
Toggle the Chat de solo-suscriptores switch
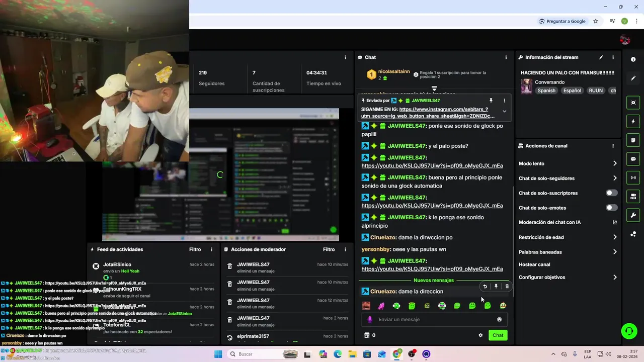611,193
